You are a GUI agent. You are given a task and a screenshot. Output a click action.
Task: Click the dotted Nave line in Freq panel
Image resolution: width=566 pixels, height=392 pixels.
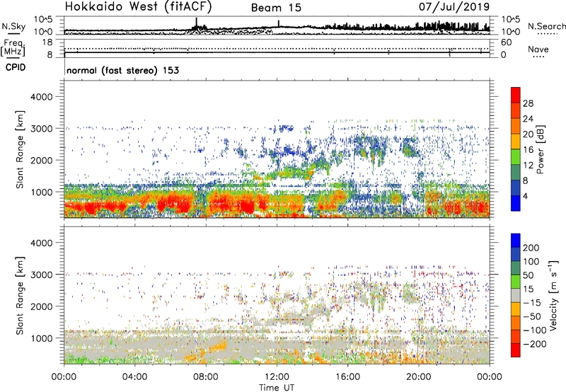click(x=277, y=48)
